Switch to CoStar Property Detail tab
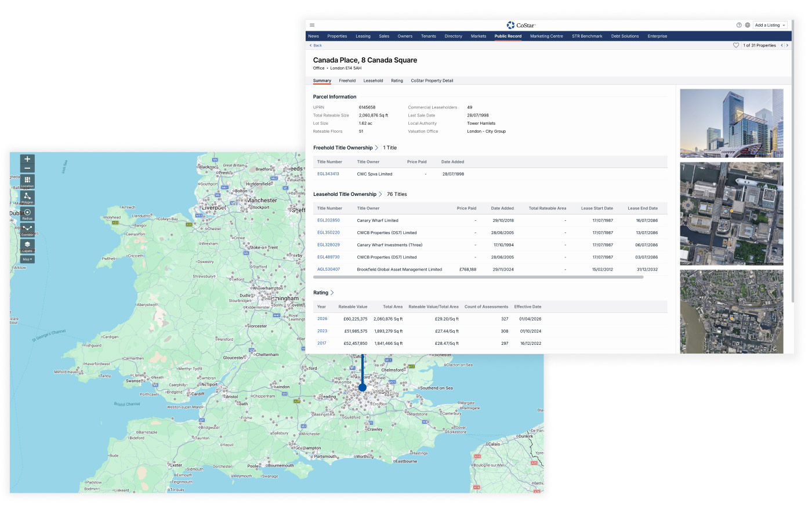 pyautogui.click(x=432, y=81)
